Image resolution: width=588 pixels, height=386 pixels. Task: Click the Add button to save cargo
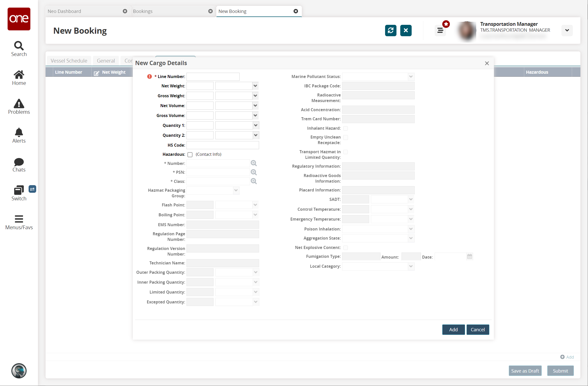coord(453,330)
